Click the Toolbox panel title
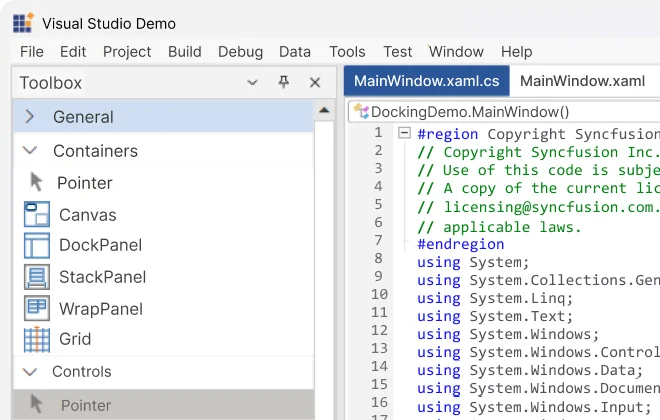This screenshot has height=420, width=660. coord(51,82)
